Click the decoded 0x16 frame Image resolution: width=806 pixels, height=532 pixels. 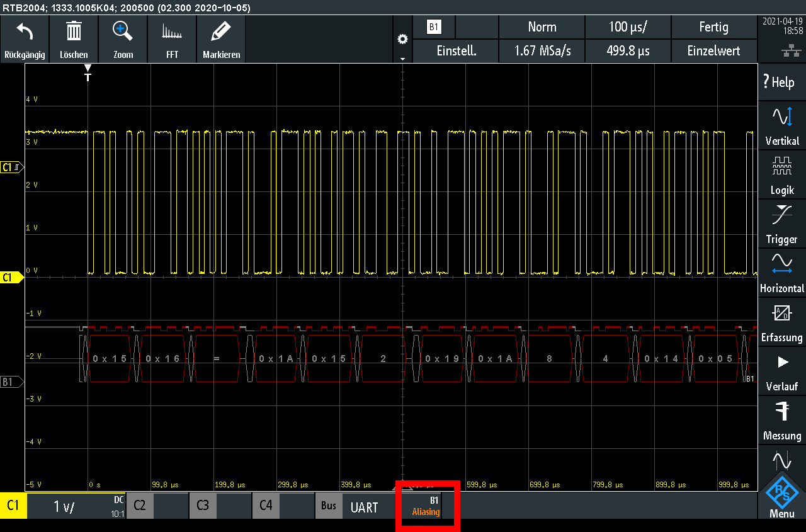pos(162,358)
